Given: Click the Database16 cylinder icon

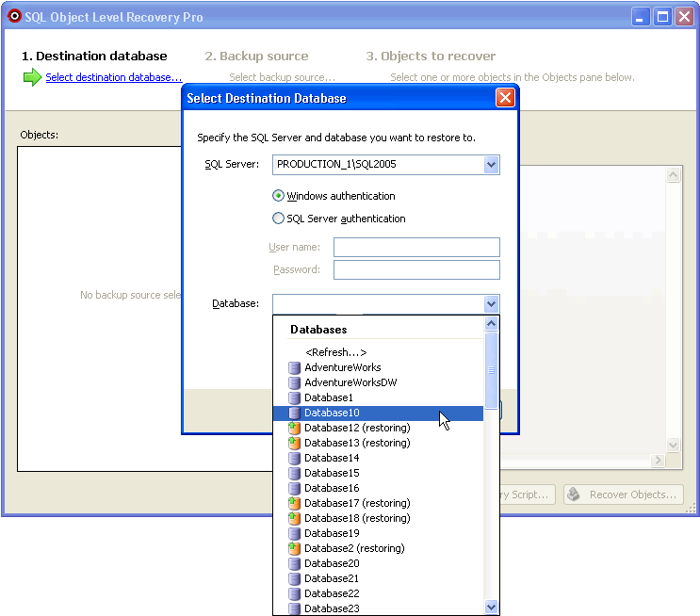Looking at the screenshot, I should point(294,488).
